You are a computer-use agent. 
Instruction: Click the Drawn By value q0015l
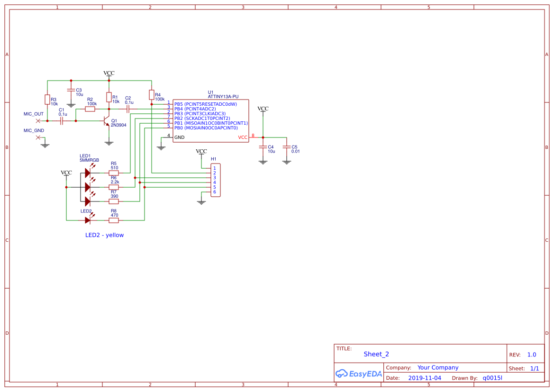click(x=492, y=378)
